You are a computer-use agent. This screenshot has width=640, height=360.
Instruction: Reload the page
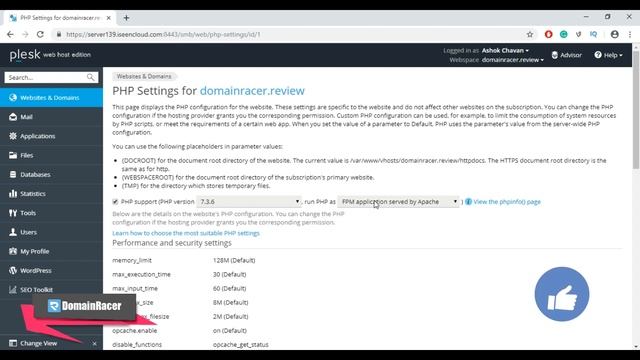40,34
